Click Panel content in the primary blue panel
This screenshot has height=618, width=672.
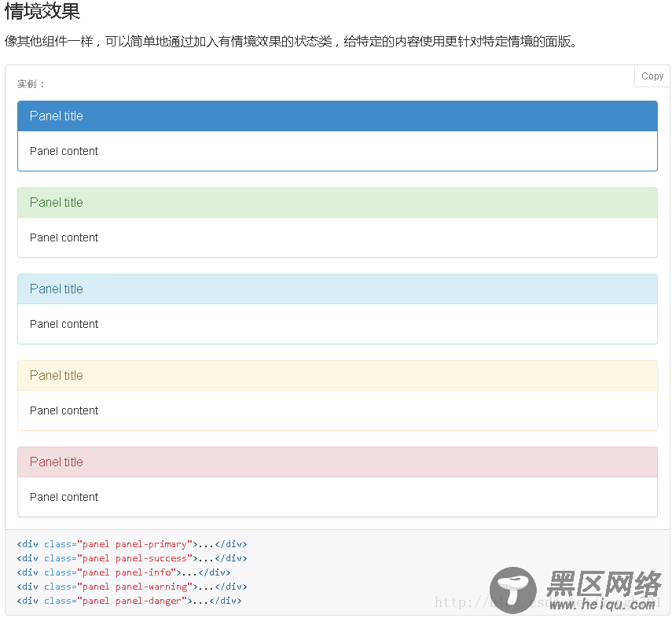pyautogui.click(x=64, y=151)
